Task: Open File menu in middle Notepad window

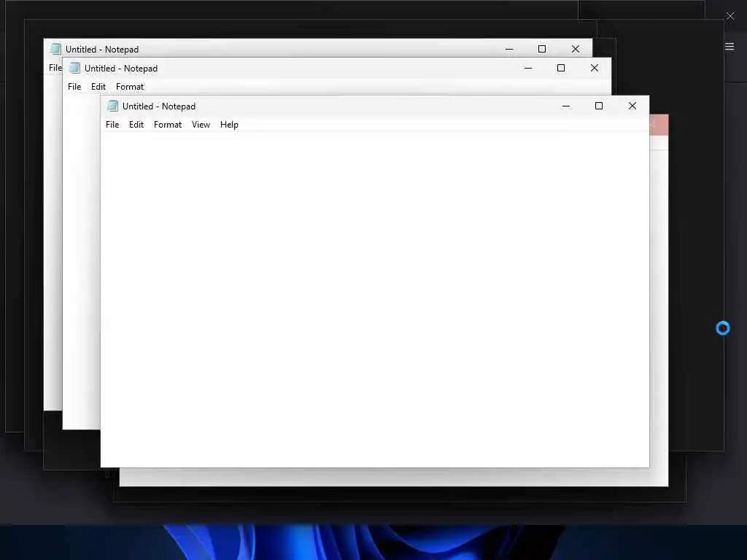Action: tap(74, 87)
